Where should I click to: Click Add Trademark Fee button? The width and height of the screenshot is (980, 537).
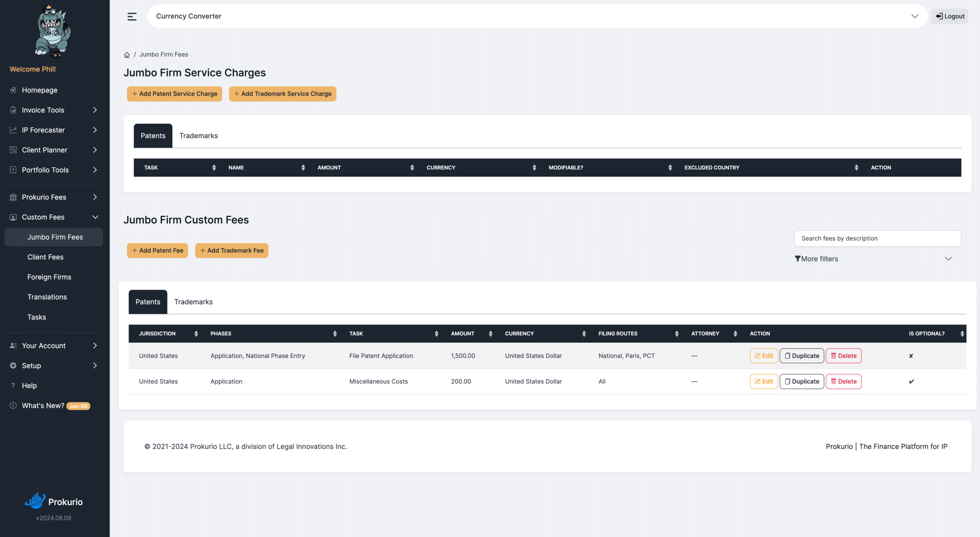pos(232,251)
